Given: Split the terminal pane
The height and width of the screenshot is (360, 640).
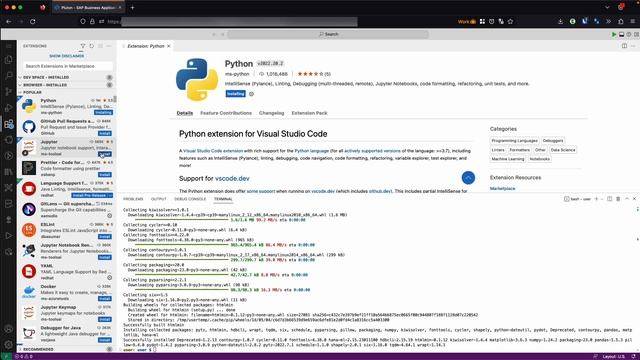Looking at the screenshot, I should coord(609,199).
